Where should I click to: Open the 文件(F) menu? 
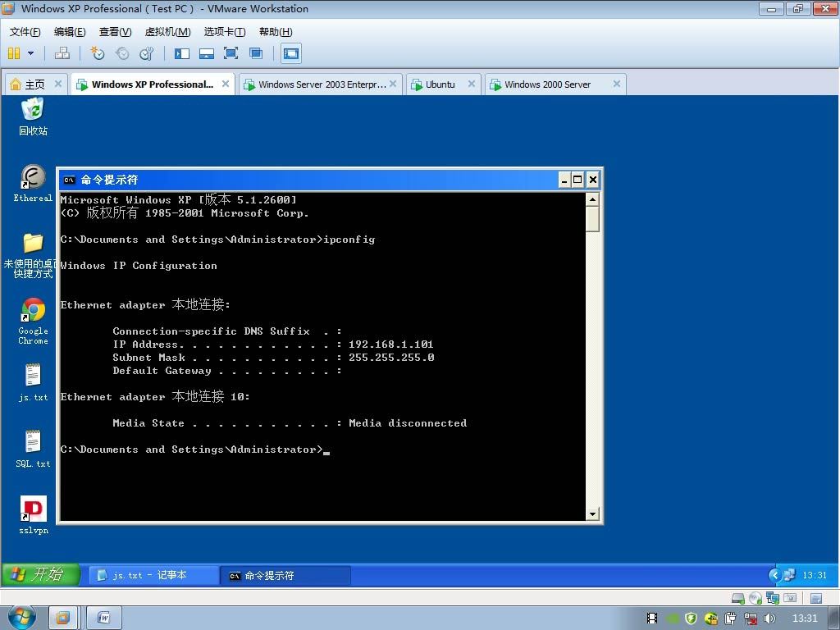coord(25,32)
